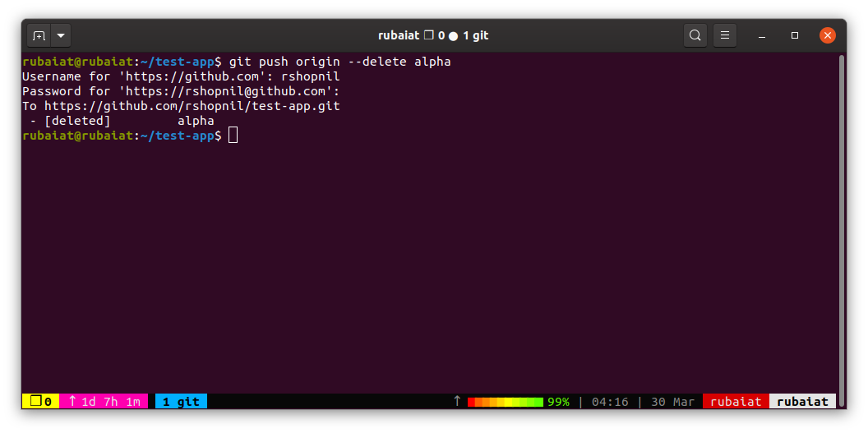Click the pink uptime 1d 7h 1m segment
Screen dimensions: 868x433
(104, 402)
